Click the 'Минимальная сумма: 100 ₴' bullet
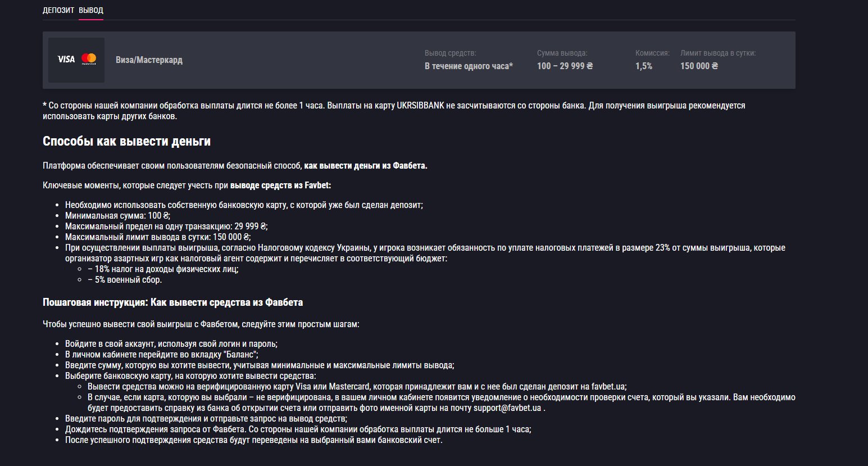This screenshot has width=868, height=466. [x=117, y=216]
